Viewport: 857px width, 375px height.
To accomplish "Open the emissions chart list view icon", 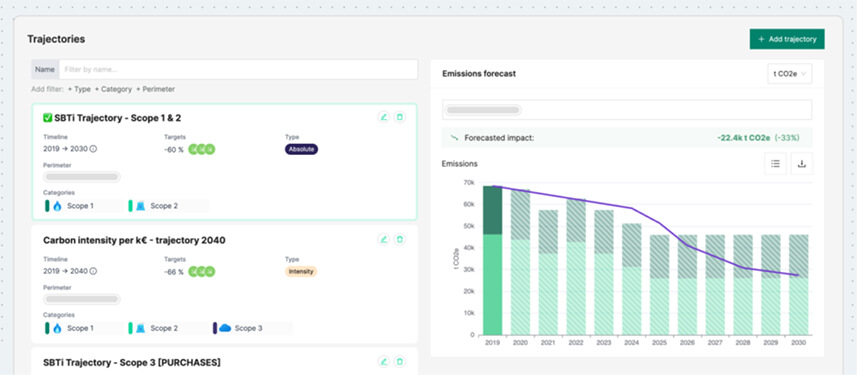I will click(x=775, y=163).
